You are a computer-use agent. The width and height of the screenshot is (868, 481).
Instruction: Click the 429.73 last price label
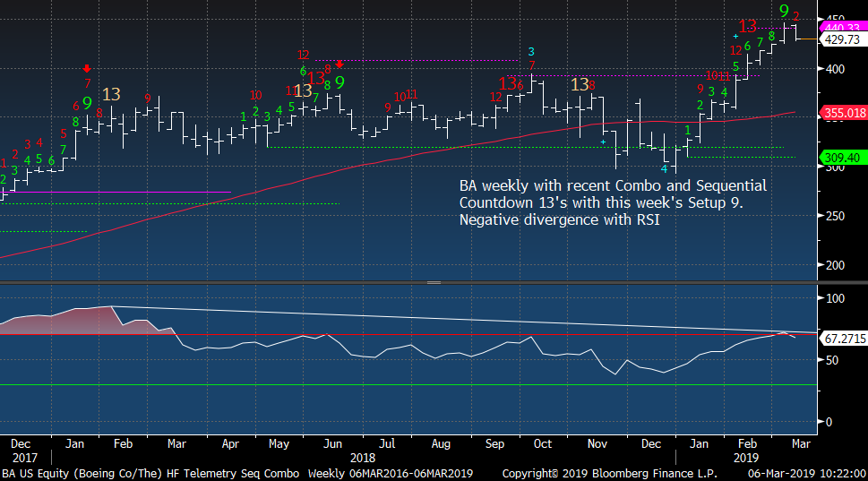pos(842,39)
